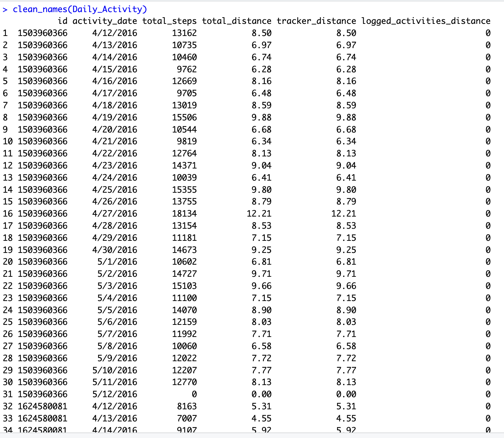504x438 pixels.
Task: Click tracker_distance 6.97 in row 2
Action: pos(346,45)
